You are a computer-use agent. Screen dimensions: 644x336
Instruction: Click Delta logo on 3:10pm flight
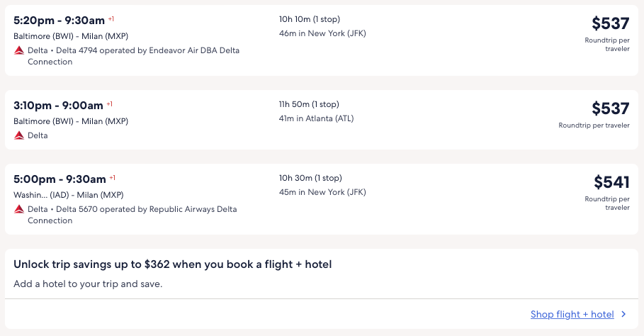[19, 135]
